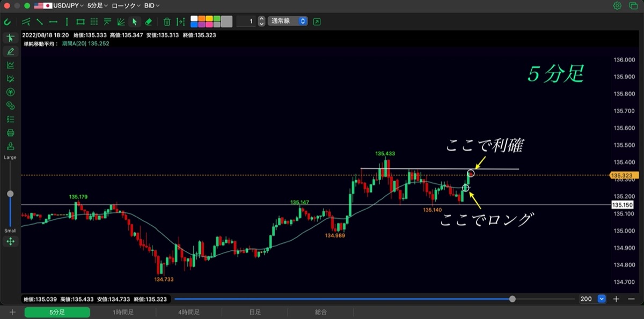
Task: Click the plus zoom-in button at bottom right
Action: 617,299
